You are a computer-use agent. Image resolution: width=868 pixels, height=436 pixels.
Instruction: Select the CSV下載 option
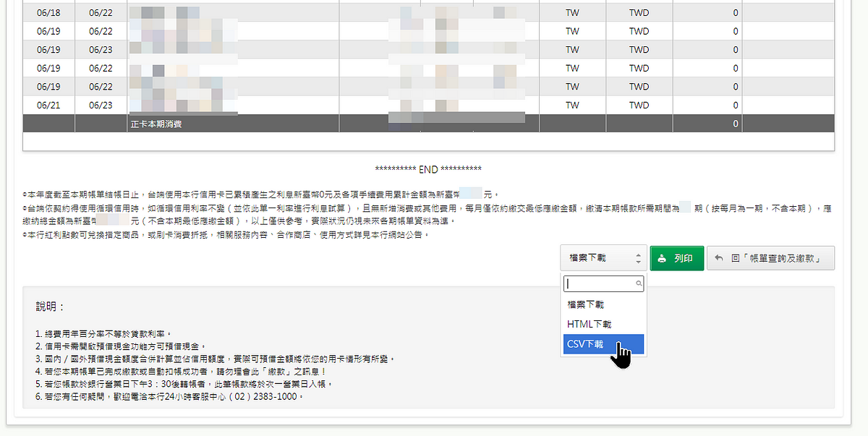coord(586,344)
